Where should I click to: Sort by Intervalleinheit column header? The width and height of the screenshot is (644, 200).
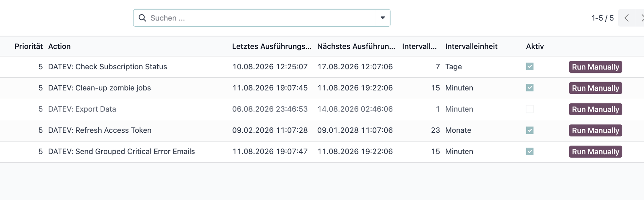pos(471,46)
